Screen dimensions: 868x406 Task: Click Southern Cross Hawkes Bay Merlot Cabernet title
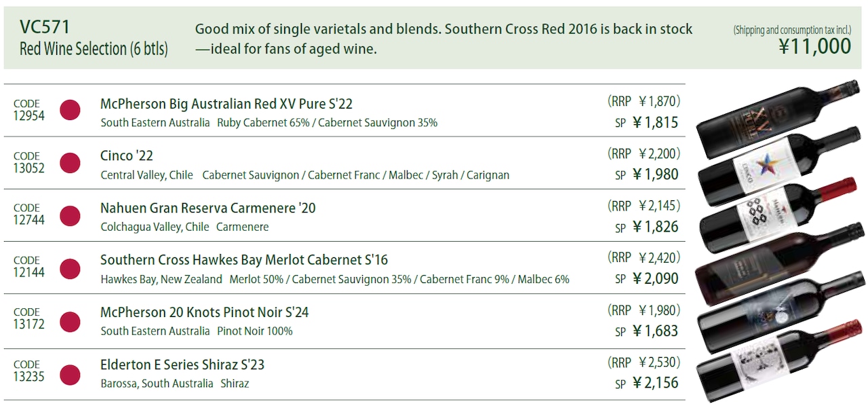click(x=244, y=260)
